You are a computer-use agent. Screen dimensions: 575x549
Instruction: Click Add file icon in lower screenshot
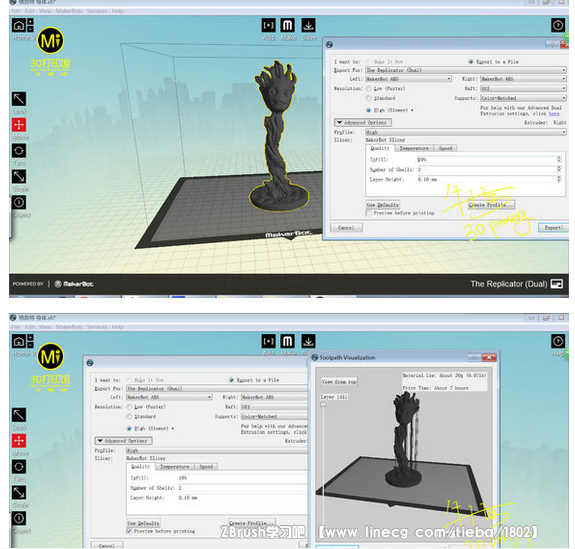pos(268,341)
